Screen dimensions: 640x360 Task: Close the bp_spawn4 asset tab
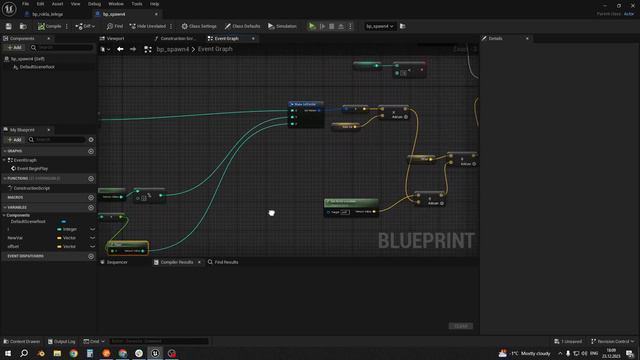coord(156,14)
